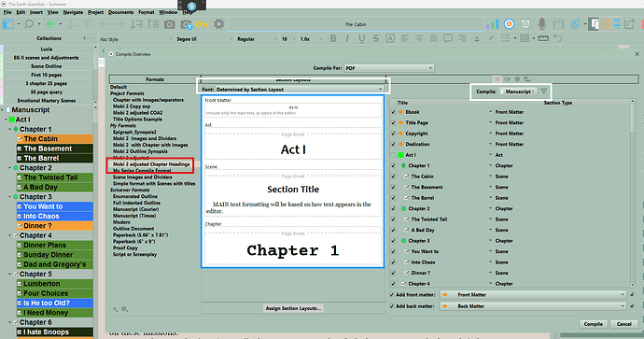The height and width of the screenshot is (339, 644).
Task: Switch to Outliner view icon
Action: point(617,24)
